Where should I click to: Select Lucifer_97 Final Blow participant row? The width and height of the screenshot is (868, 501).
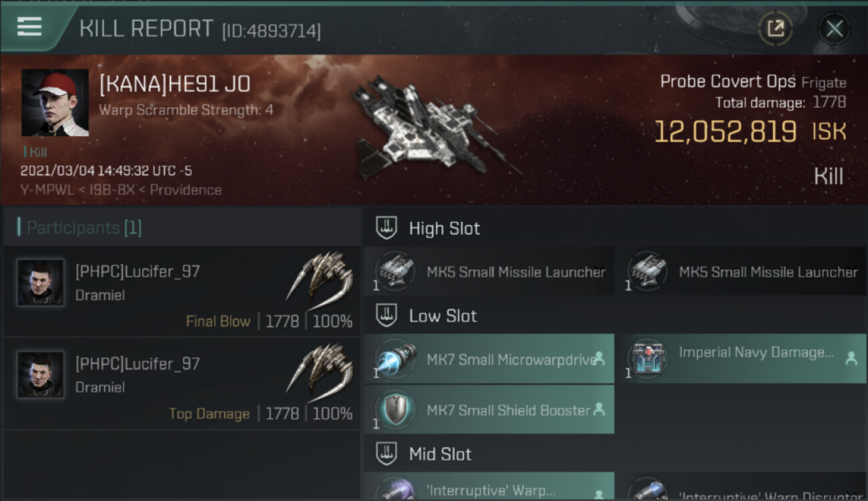point(182,291)
